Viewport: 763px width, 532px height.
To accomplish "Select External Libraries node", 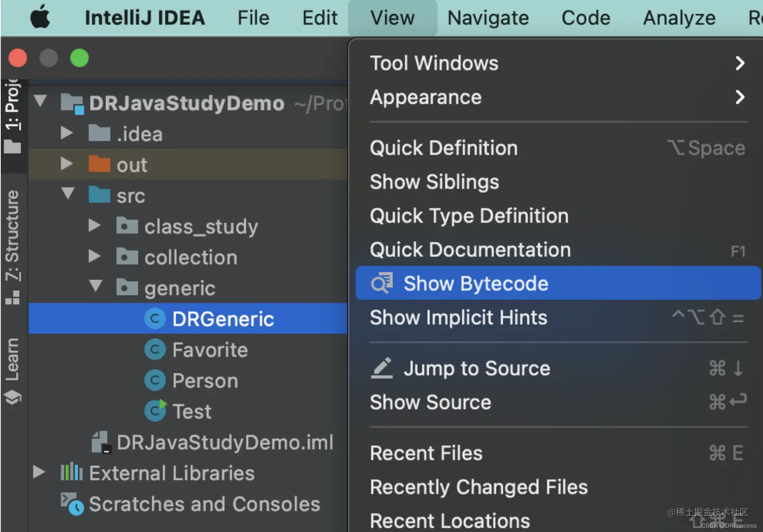I will point(172,473).
